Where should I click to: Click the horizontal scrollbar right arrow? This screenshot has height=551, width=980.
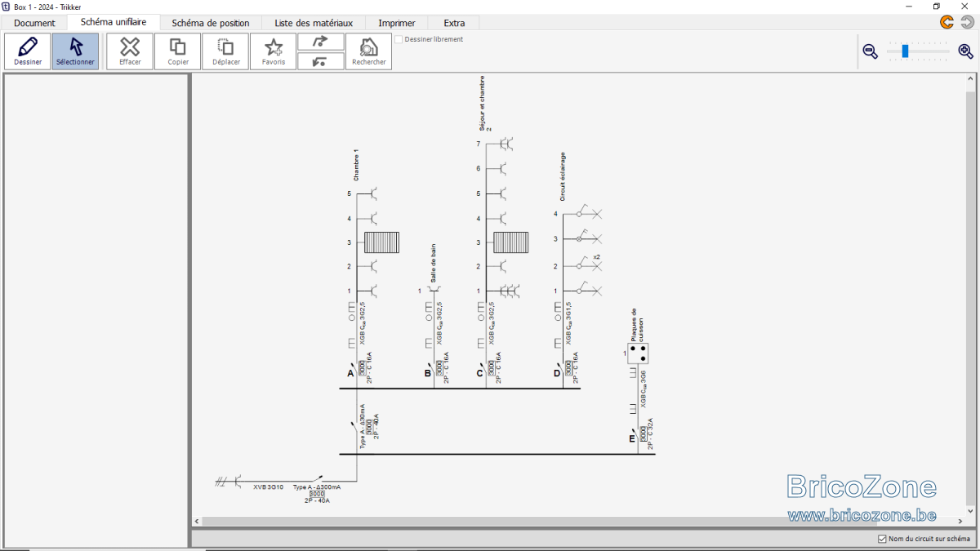pyautogui.click(x=960, y=521)
